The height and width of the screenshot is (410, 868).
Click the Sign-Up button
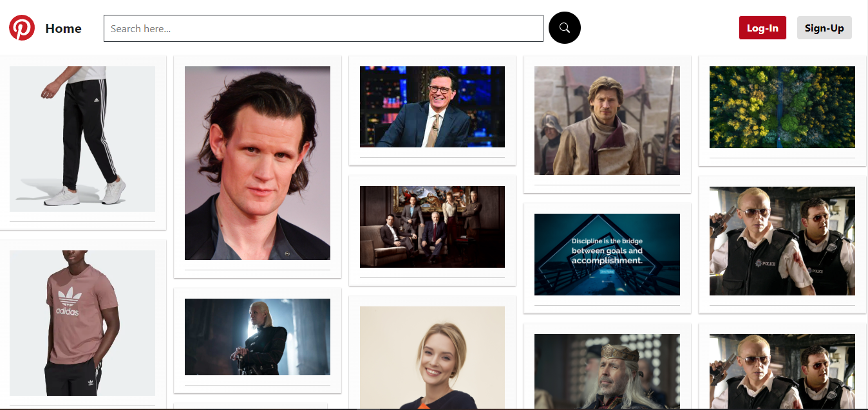[824, 28]
